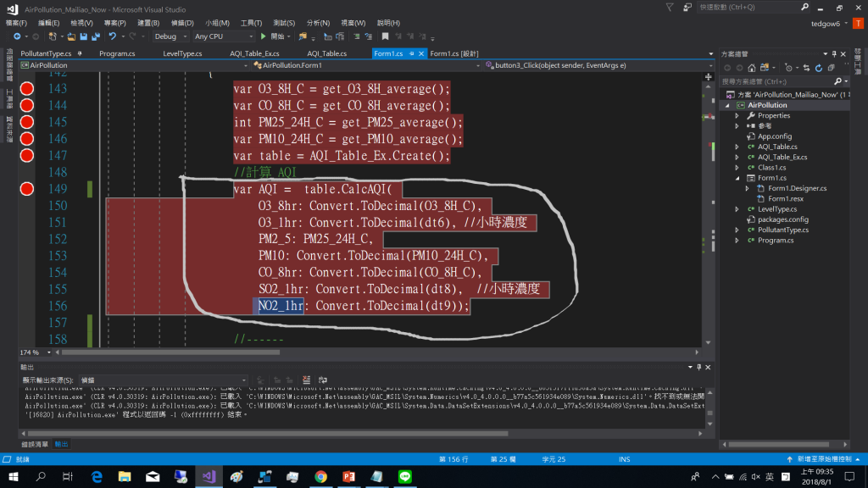868x488 pixels.
Task: Switch to the AQI_Table_Ex.cs tab
Action: pyautogui.click(x=254, y=53)
